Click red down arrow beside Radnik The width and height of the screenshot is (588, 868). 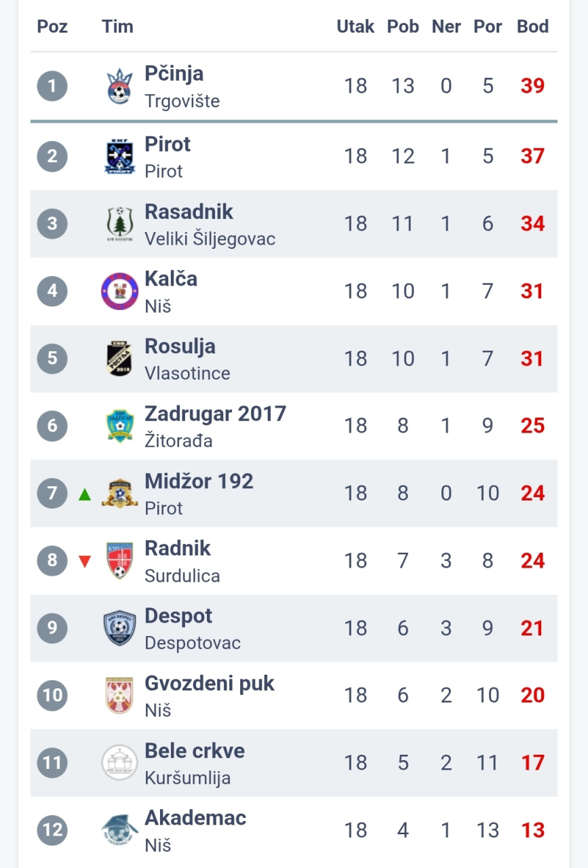tap(85, 561)
